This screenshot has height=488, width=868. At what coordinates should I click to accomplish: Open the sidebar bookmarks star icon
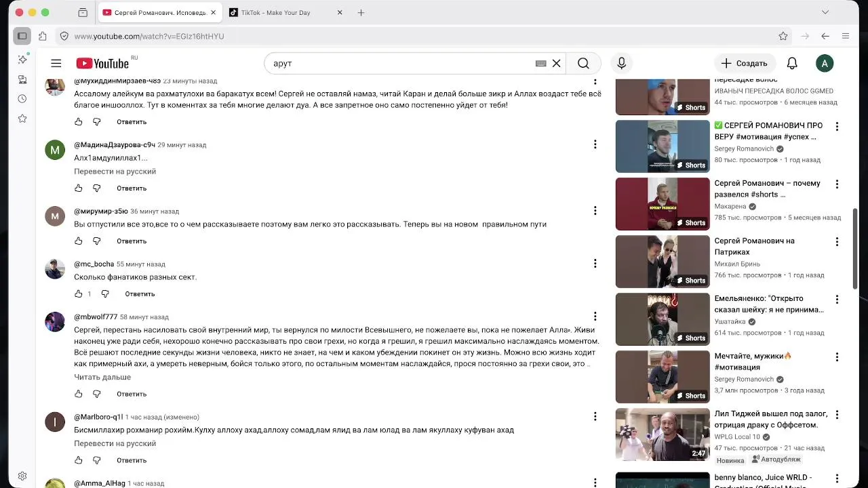click(x=22, y=119)
